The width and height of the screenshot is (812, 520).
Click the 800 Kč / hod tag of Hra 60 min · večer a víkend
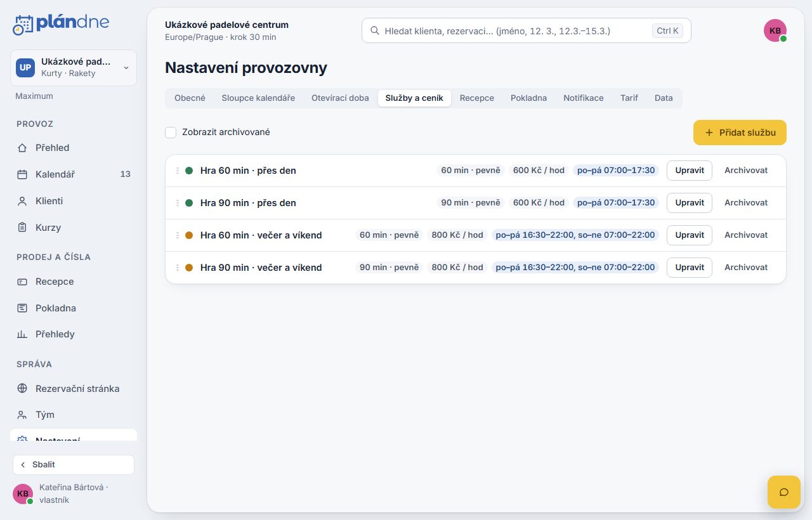457,235
